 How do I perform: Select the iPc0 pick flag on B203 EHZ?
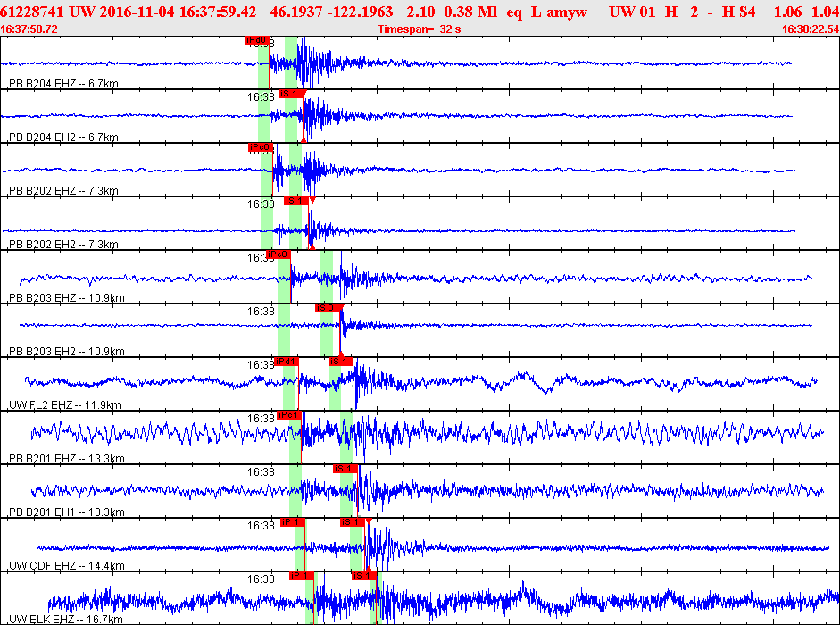pyautogui.click(x=278, y=254)
